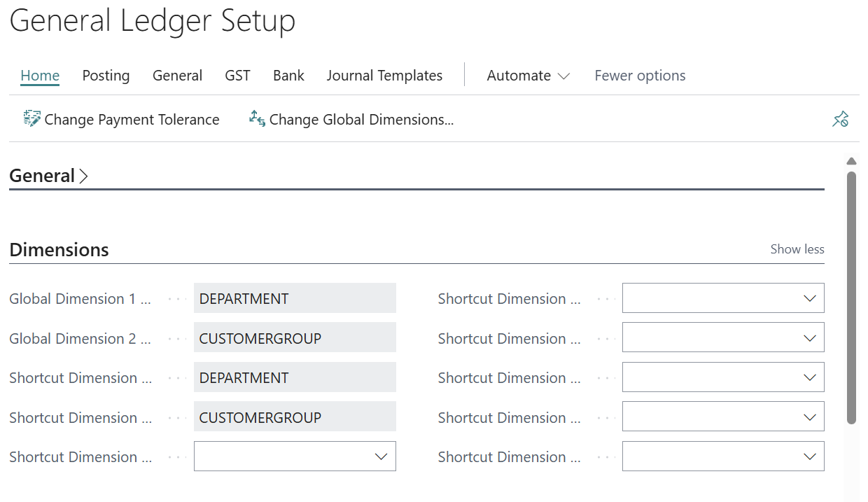Open the Journal Templates tab
The image size is (868, 502).
pos(384,76)
